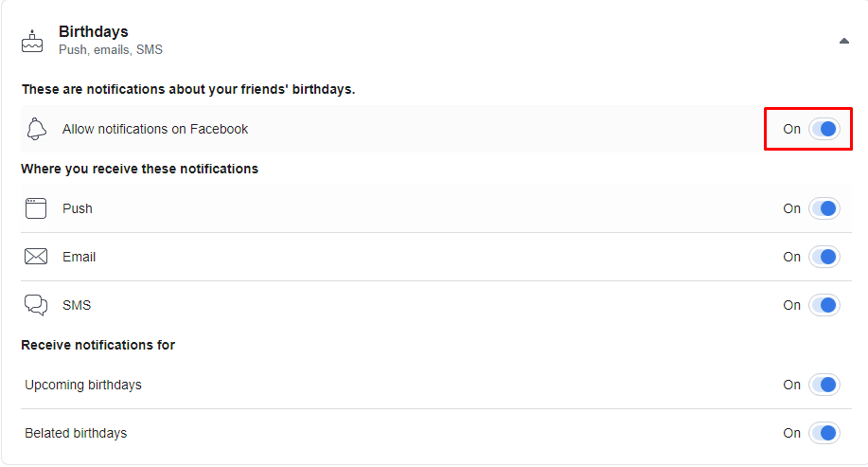The image size is (868, 467).
Task: Click the SMS chat bubbles icon
Action: point(36,305)
